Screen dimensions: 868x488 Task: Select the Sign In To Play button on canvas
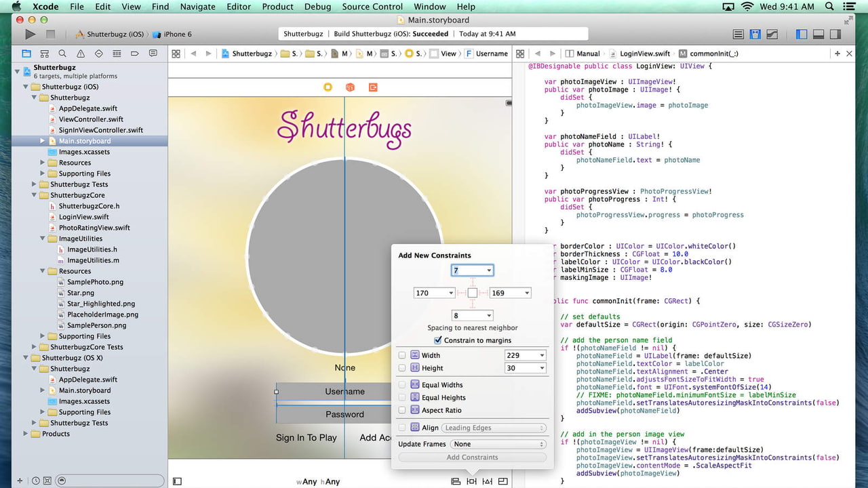pyautogui.click(x=306, y=438)
